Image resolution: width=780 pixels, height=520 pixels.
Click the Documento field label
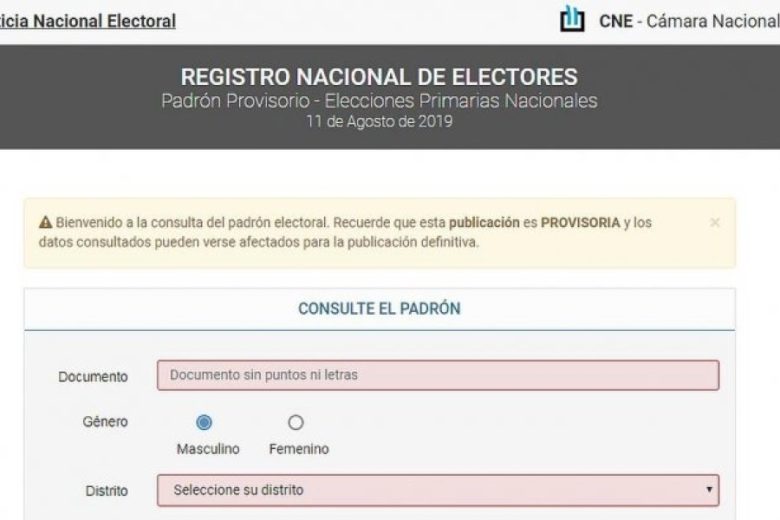(93, 377)
